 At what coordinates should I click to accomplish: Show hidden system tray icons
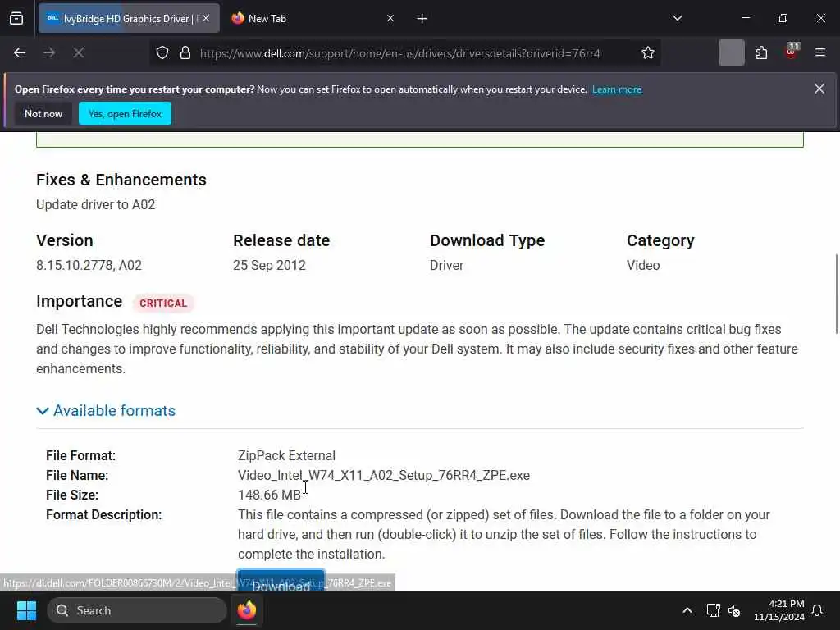pyautogui.click(x=687, y=610)
